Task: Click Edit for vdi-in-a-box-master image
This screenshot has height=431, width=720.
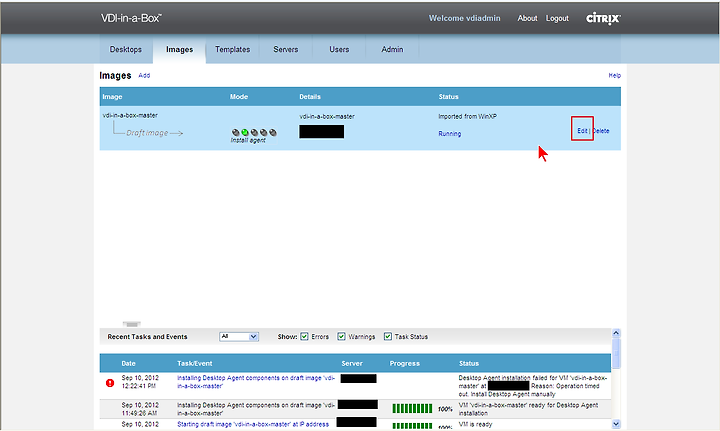Action: [582, 131]
